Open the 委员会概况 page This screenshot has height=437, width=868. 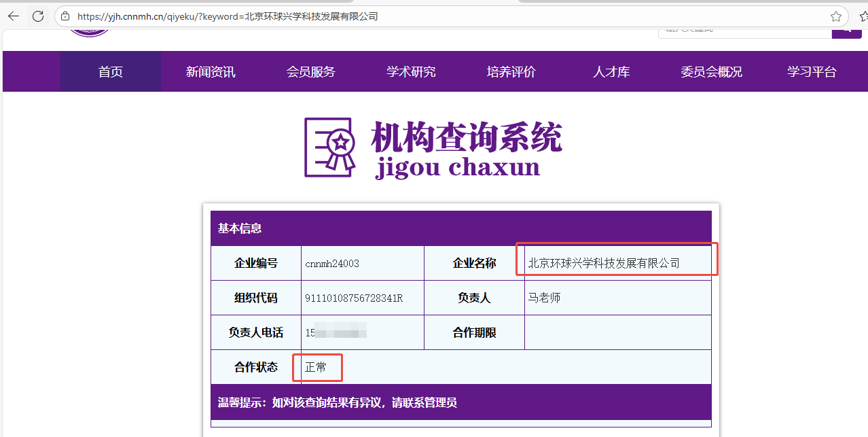point(710,71)
